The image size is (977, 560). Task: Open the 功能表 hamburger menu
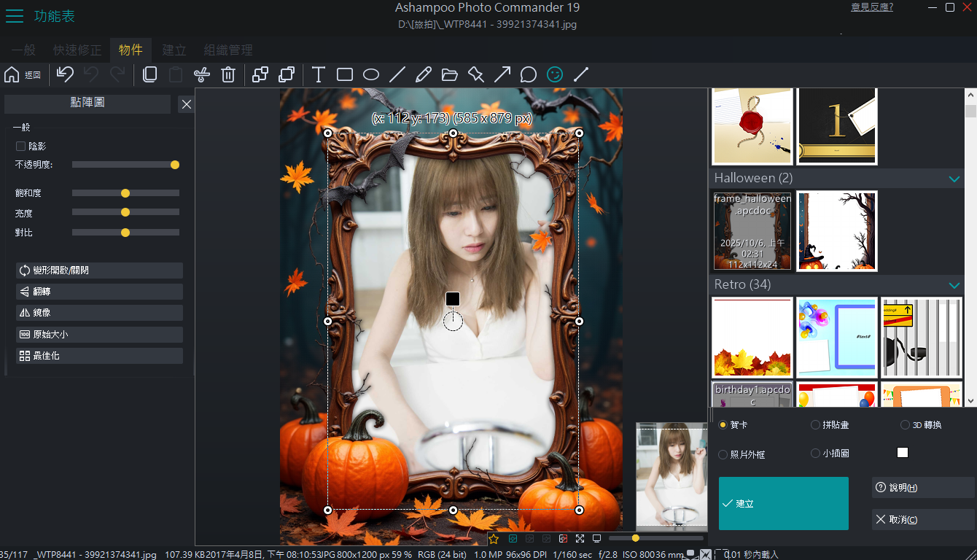(x=15, y=16)
